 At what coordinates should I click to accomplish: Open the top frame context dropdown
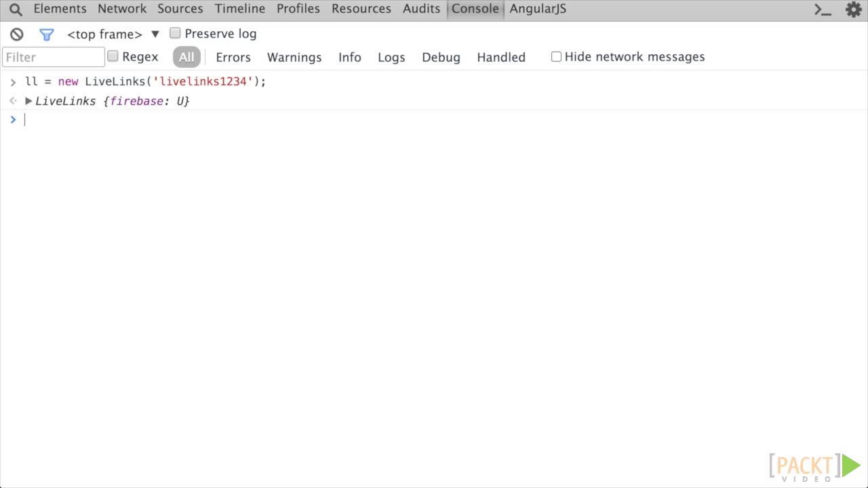[x=113, y=34]
